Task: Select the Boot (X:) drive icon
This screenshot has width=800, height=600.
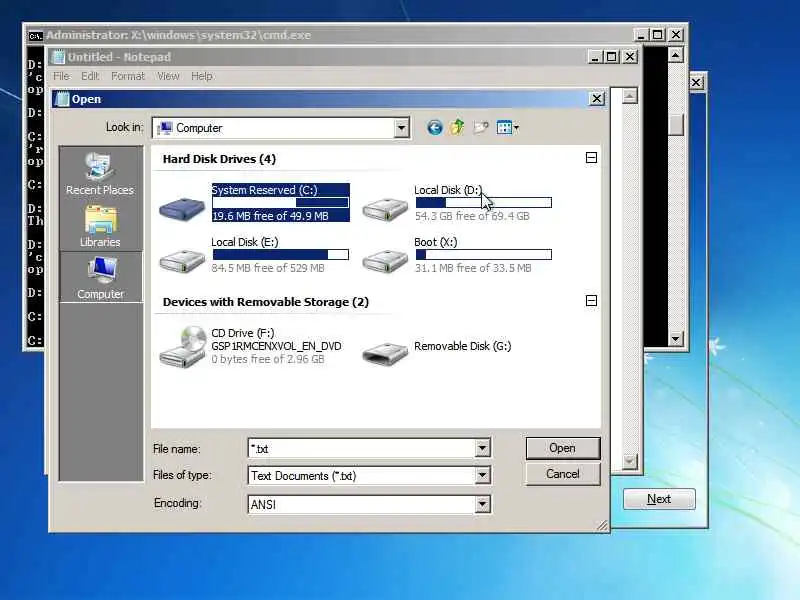Action: pos(385,260)
